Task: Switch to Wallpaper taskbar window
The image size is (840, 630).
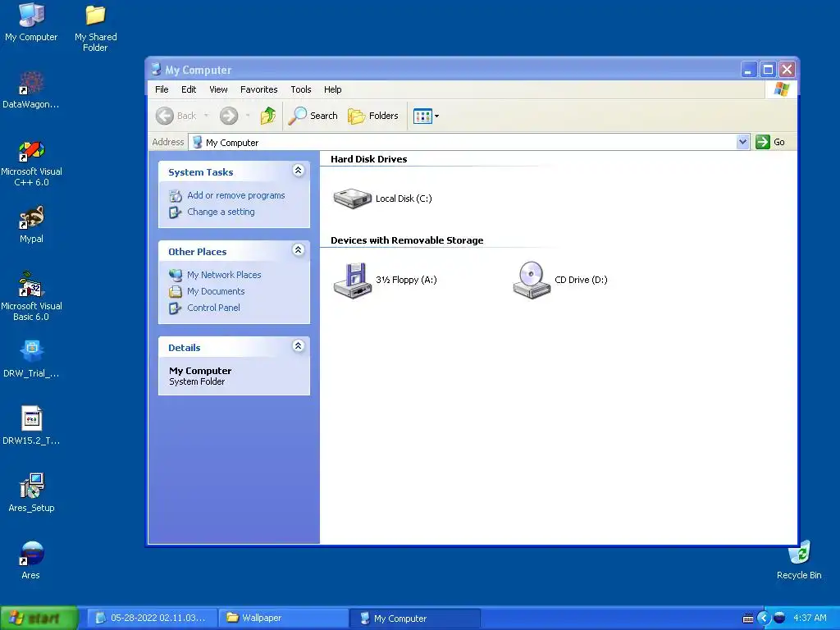Action: (x=283, y=619)
